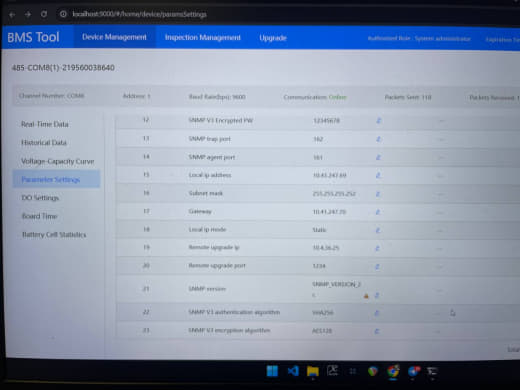This screenshot has height=390, width=520.
Task: Open the Inspection Management tab
Action: click(x=202, y=37)
